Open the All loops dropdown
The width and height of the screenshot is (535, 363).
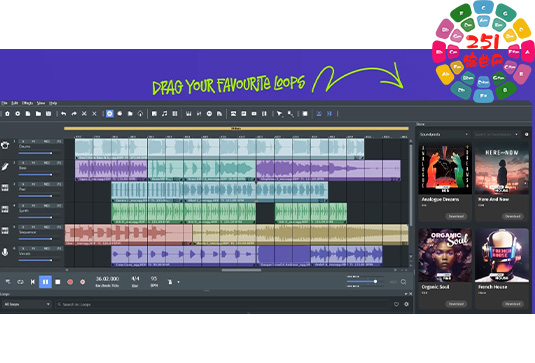click(x=27, y=304)
